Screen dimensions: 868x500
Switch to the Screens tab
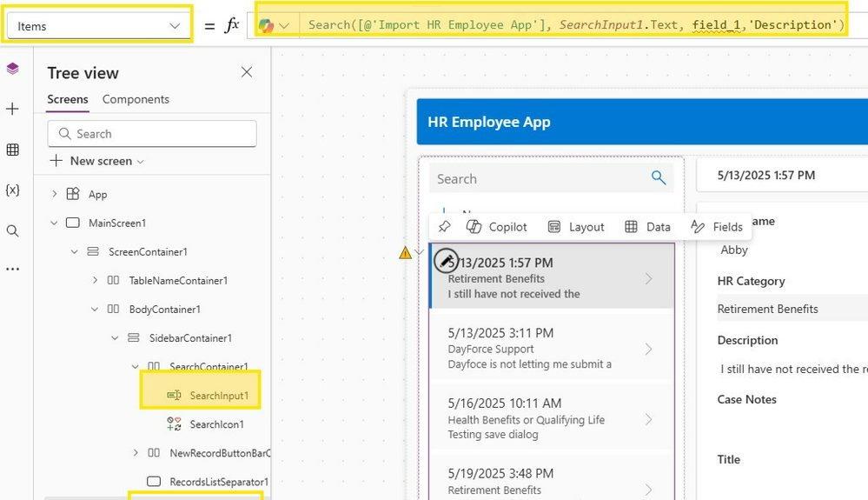point(68,99)
